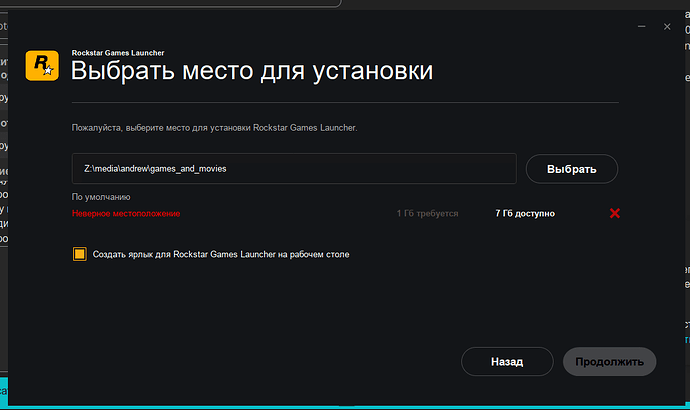This screenshot has height=410, width=690.
Task: Click the Rockstar Games logo icon
Action: (x=42, y=66)
